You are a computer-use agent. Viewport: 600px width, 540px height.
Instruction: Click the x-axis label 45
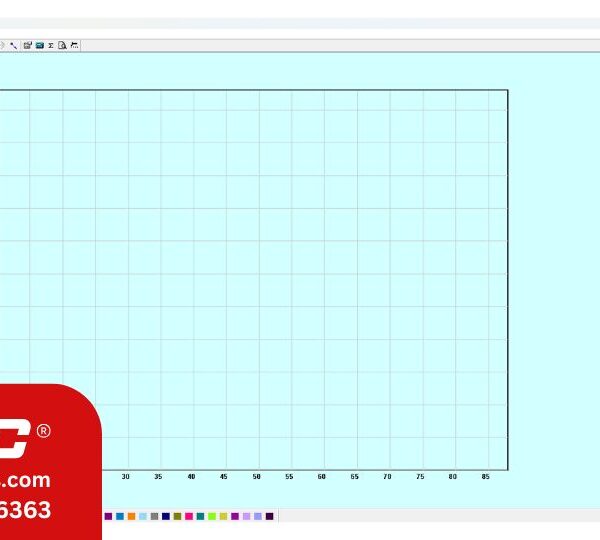pos(223,476)
